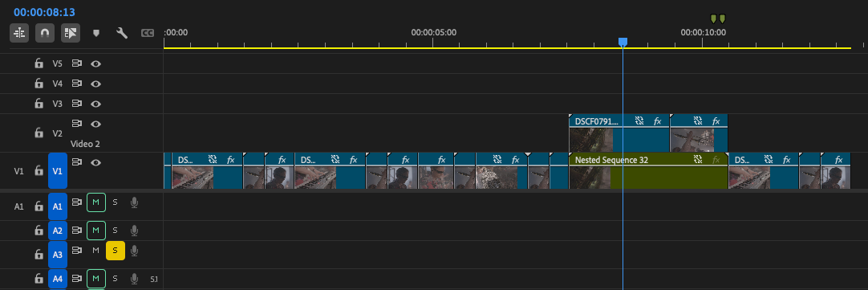Toggle lock on track V4
Screen dimensions: 868x290
39,84
